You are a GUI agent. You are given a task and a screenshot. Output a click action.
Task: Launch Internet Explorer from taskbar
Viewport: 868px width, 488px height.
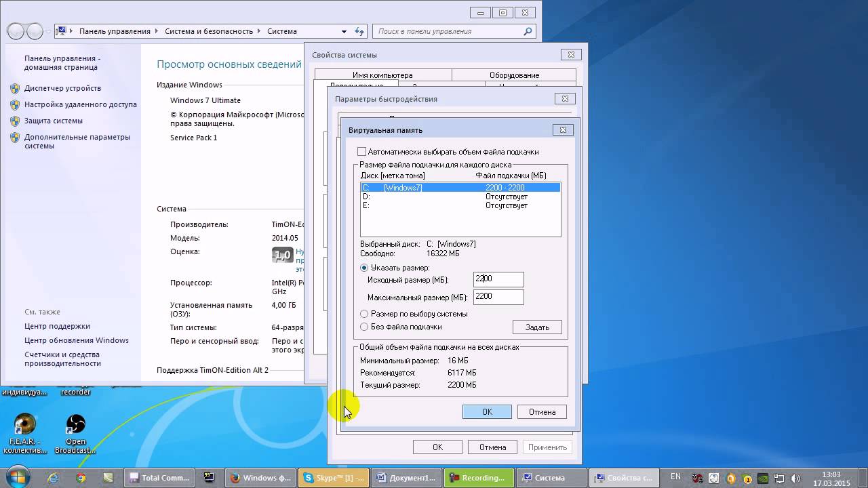tap(54, 478)
